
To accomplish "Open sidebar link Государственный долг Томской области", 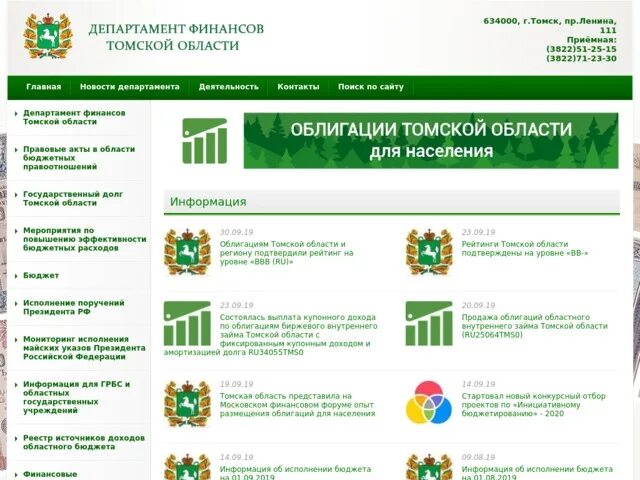I will click(x=73, y=198).
